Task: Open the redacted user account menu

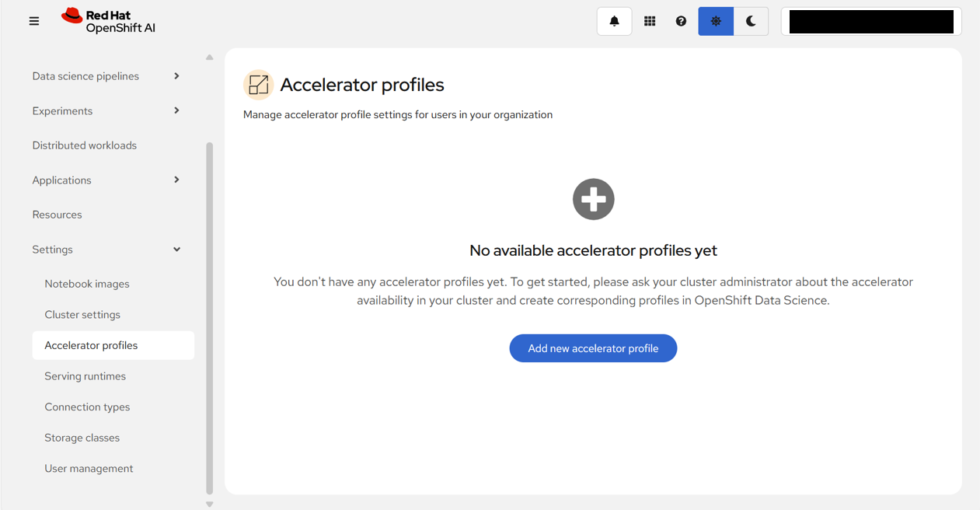Action: coord(871,22)
